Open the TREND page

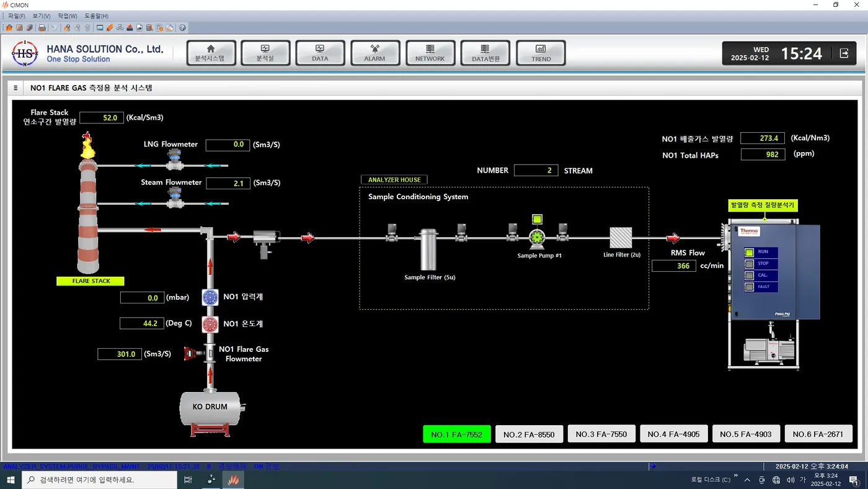(541, 53)
